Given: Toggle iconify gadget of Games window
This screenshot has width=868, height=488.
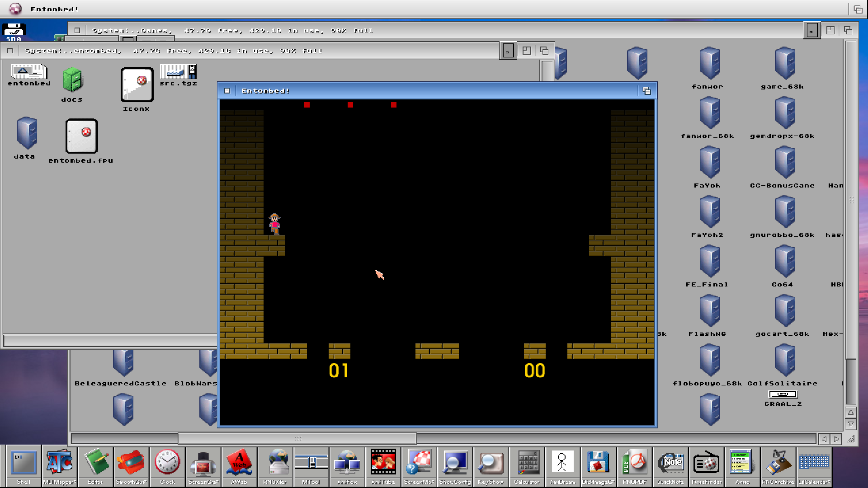Looking at the screenshot, I should (x=811, y=31).
